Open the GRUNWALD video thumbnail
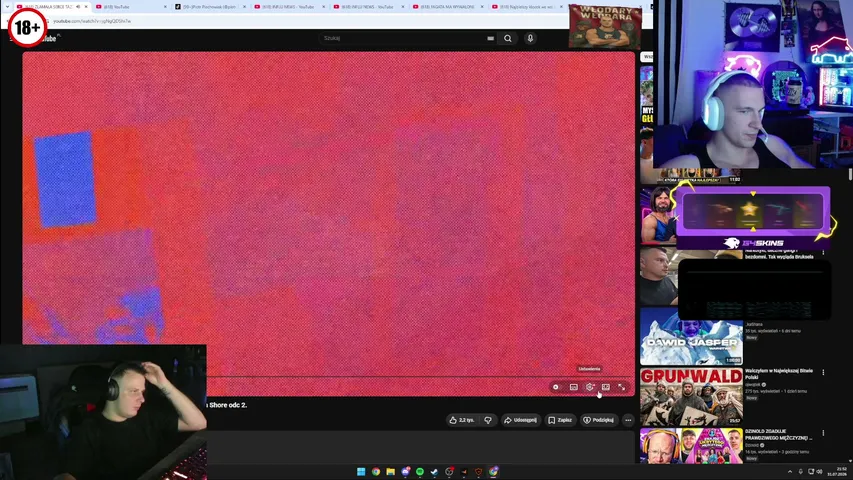 [x=691, y=397]
